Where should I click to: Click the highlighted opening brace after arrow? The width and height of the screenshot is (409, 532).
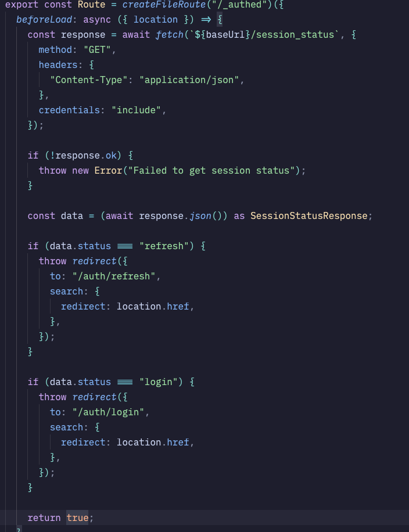[220, 20]
